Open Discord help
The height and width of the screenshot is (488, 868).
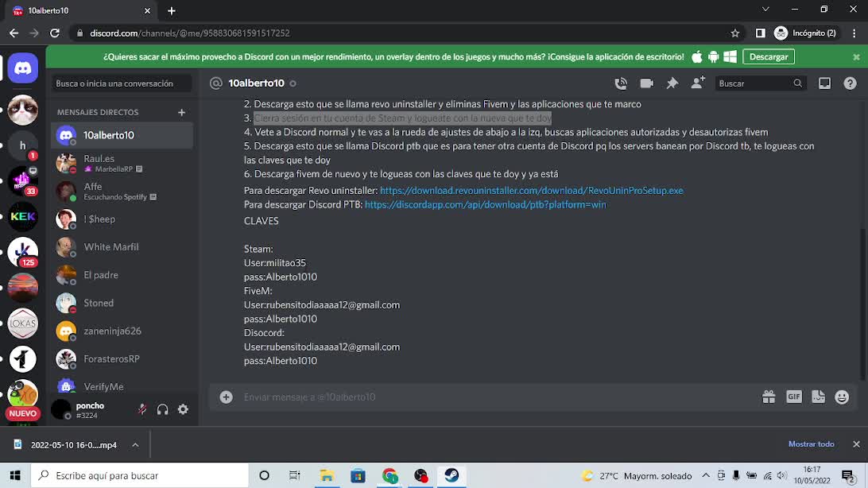[850, 83]
